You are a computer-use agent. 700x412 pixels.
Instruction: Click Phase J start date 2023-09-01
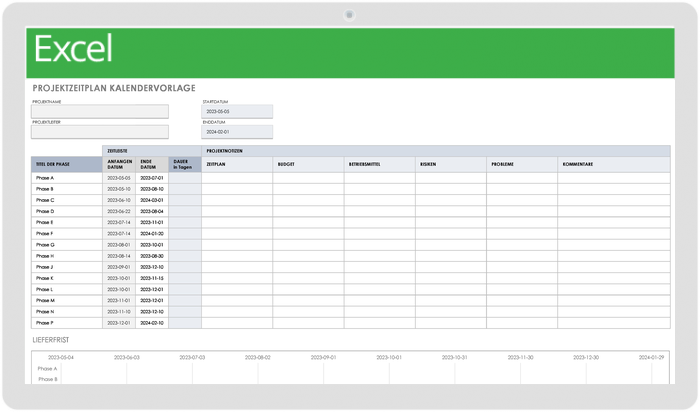point(119,267)
